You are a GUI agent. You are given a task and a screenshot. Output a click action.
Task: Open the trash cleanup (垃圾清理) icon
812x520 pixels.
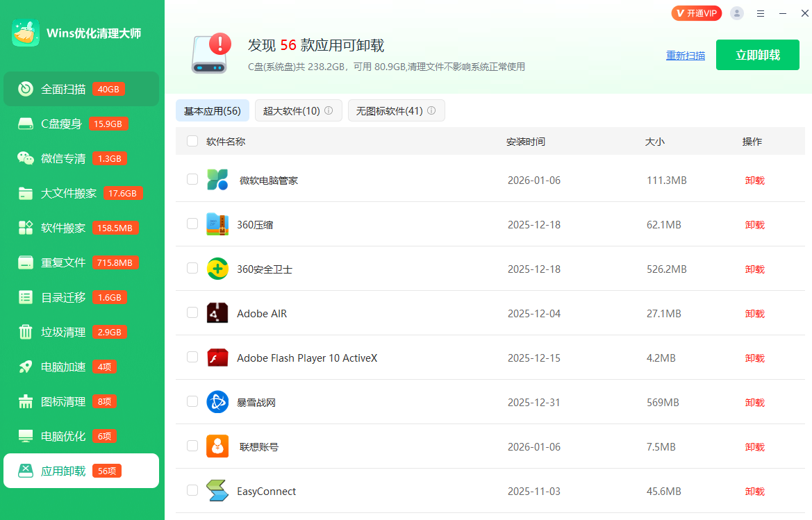click(26, 332)
